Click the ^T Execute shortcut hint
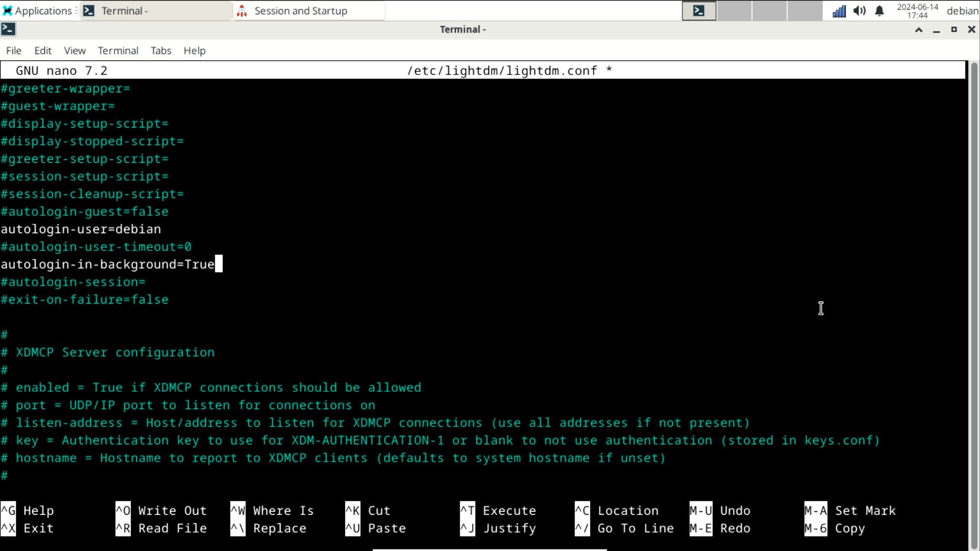Screen dimensions: 980x551 coord(498,511)
